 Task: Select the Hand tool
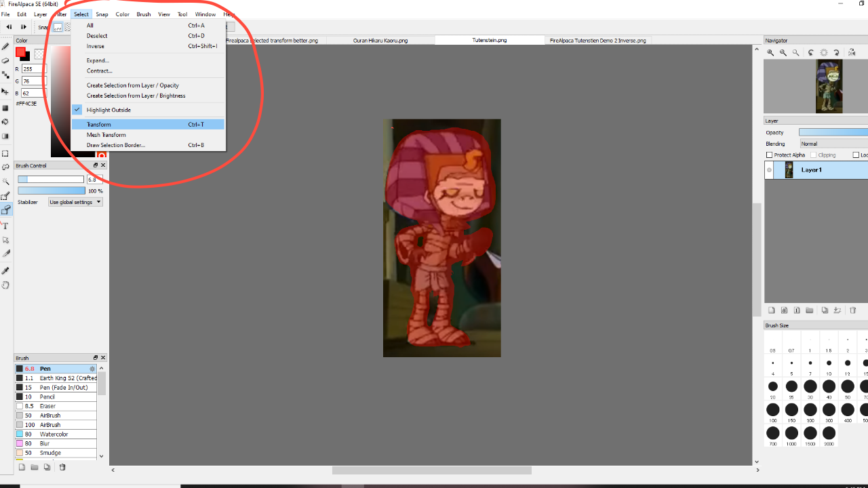pos(5,285)
